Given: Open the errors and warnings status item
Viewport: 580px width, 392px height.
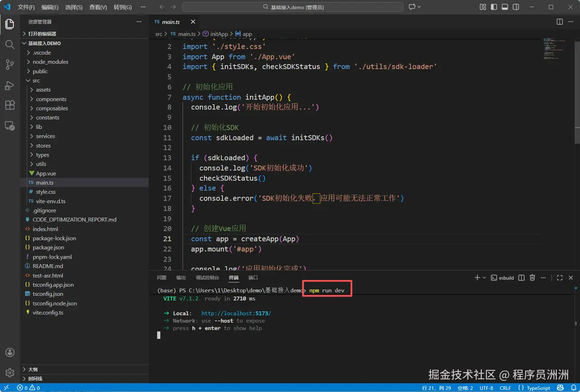Looking at the screenshot, I should [29, 388].
